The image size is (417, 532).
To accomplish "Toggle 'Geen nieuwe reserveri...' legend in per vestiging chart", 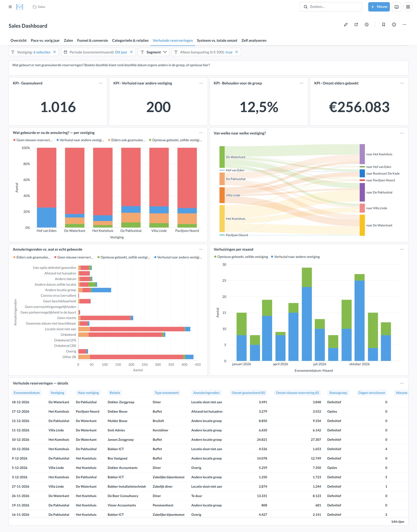I will 33,140.
